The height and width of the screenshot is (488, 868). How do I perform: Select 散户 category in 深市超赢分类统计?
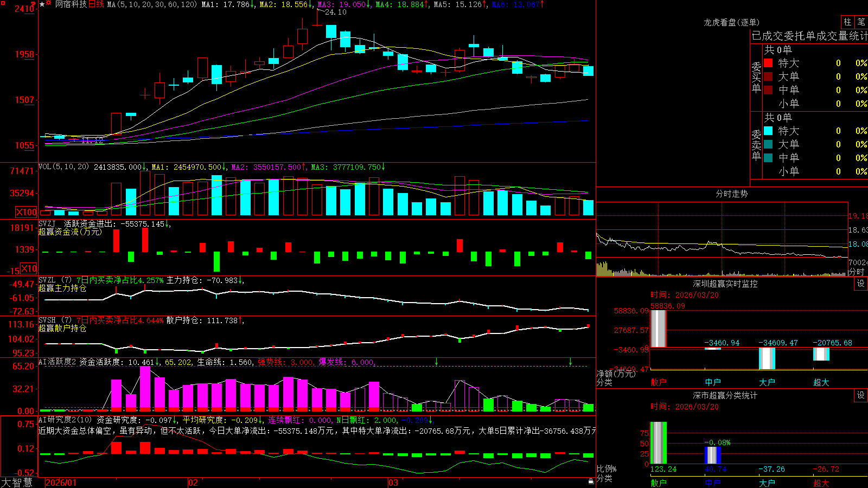pos(659,483)
